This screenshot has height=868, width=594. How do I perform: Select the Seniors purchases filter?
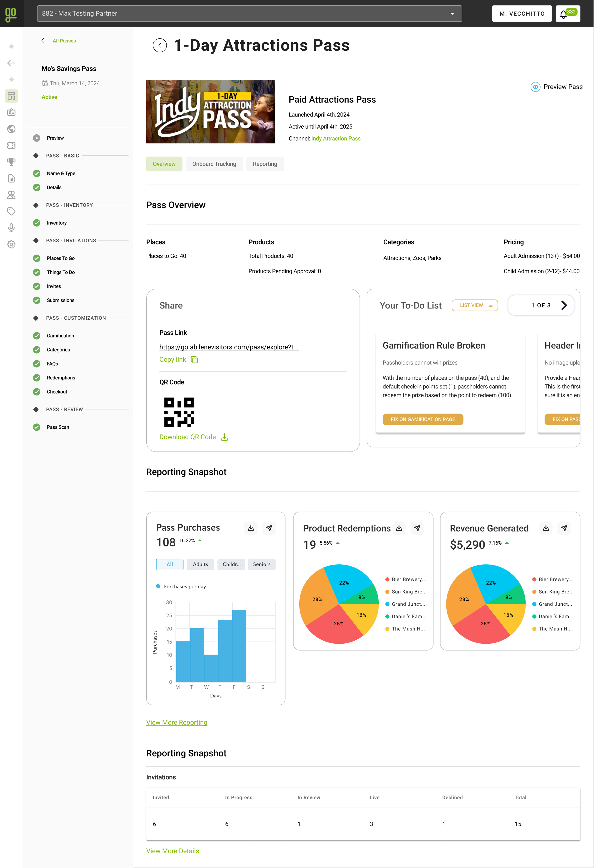[x=262, y=564]
